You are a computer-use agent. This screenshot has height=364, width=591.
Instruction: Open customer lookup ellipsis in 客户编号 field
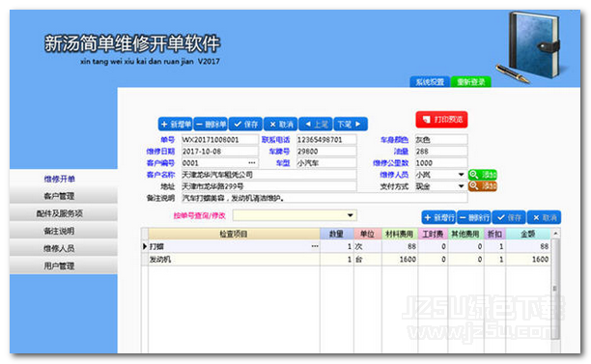click(x=252, y=163)
